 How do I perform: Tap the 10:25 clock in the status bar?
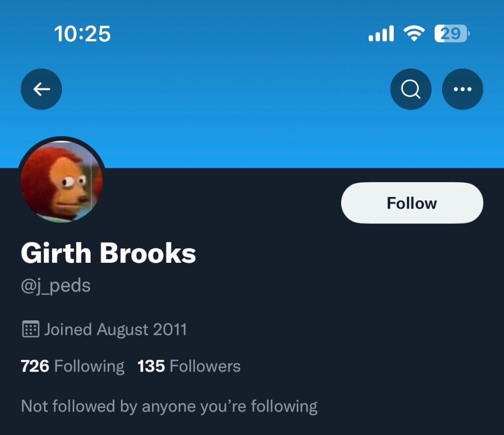click(x=82, y=34)
